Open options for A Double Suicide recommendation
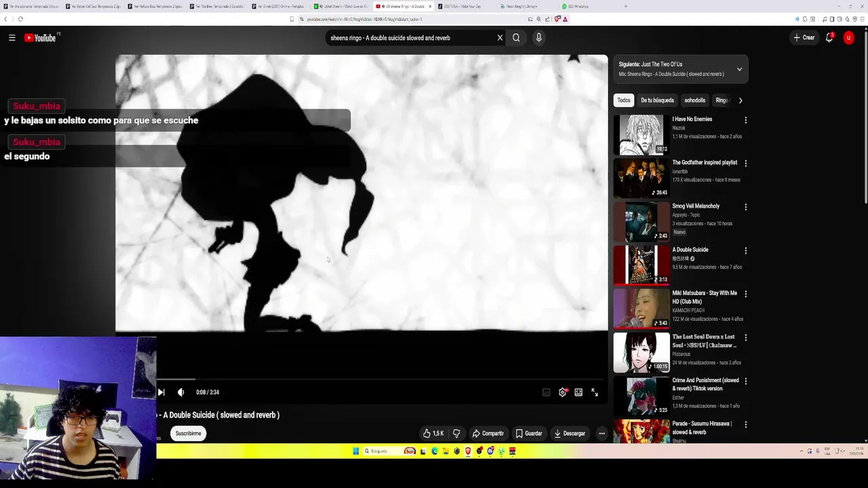This screenshot has width=868, height=488. (x=746, y=251)
